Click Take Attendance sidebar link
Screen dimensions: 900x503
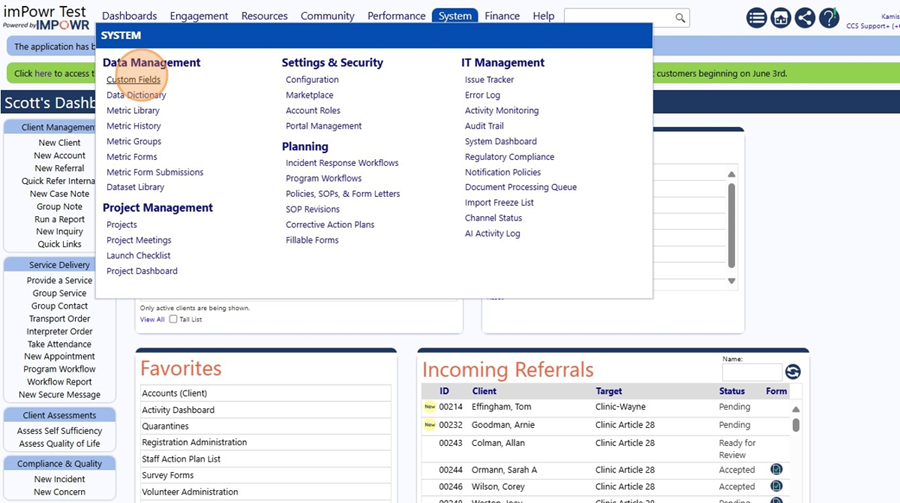pyautogui.click(x=60, y=345)
